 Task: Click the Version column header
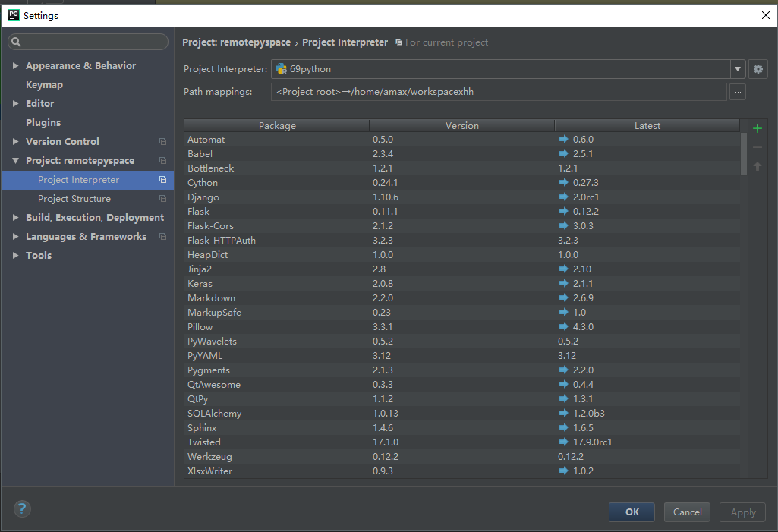[x=462, y=125]
